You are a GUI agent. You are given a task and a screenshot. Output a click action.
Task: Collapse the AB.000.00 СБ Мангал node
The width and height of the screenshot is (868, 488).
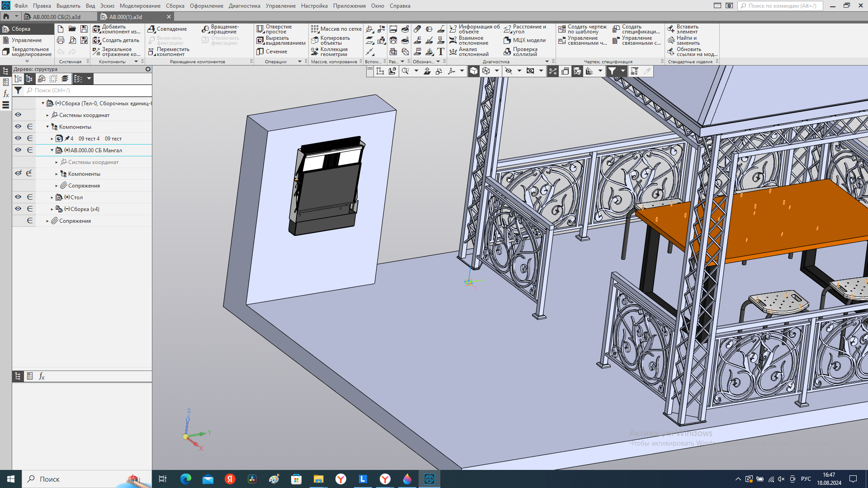point(52,150)
